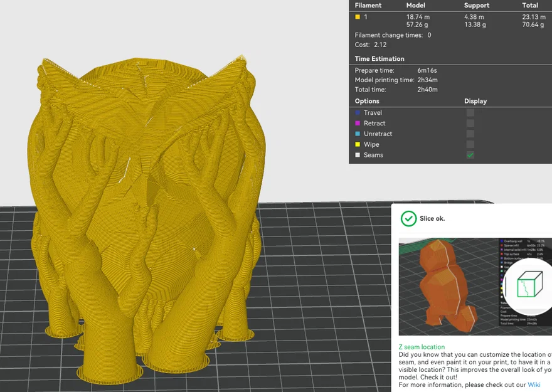Click the Travel option label
Image resolution: width=552 pixels, height=392 pixels.
click(373, 113)
